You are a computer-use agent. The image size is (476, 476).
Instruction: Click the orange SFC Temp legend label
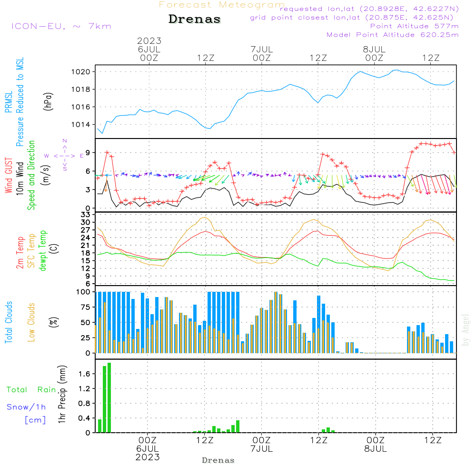[31, 251]
